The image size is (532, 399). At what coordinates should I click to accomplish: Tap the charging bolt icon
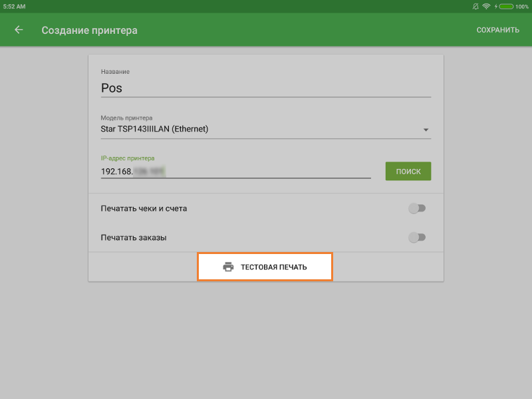[495, 6]
